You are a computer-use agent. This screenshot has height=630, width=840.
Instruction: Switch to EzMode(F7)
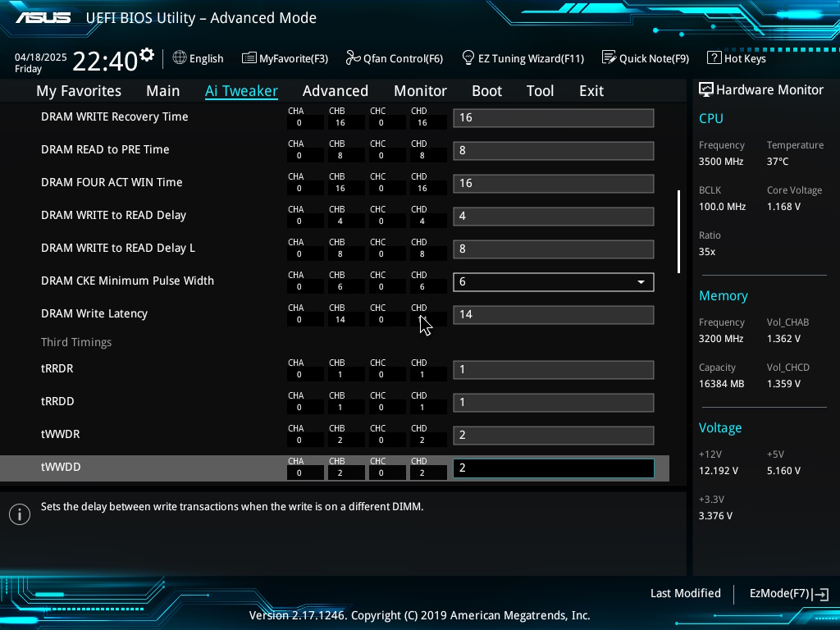(779, 594)
